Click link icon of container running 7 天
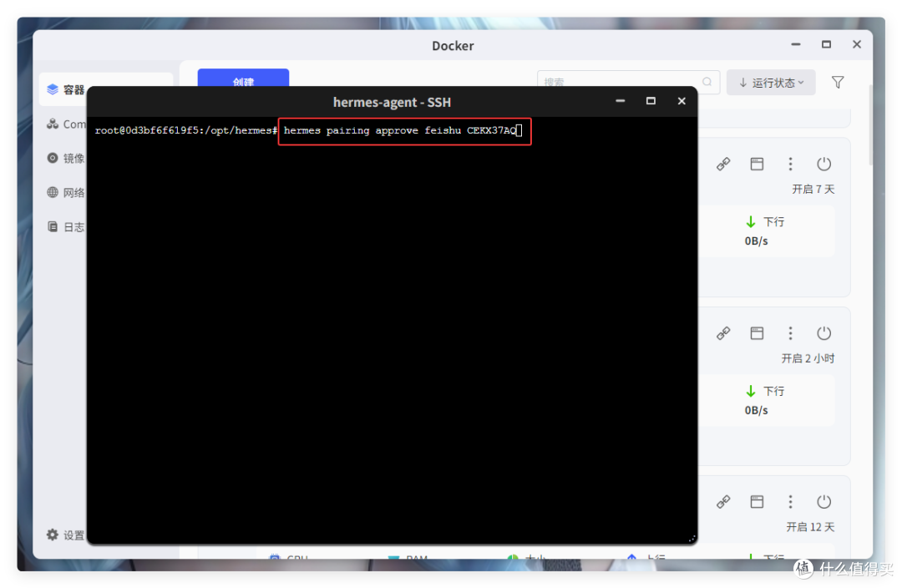Screen dimensions: 902x588 (x=723, y=164)
